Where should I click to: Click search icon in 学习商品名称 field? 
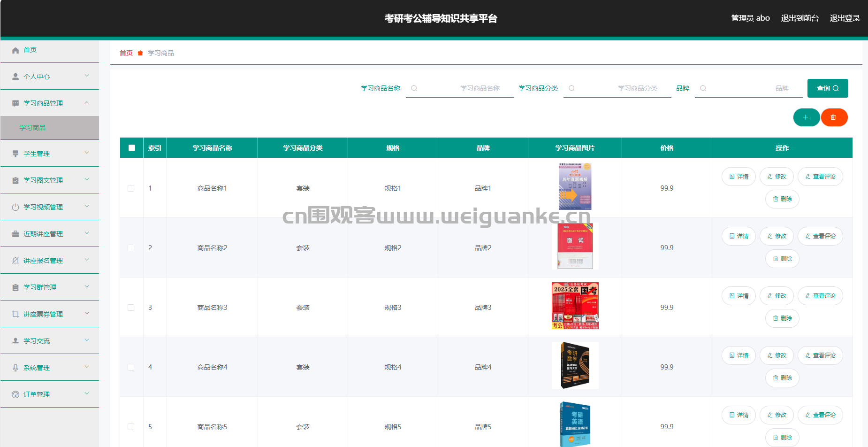[x=414, y=88]
